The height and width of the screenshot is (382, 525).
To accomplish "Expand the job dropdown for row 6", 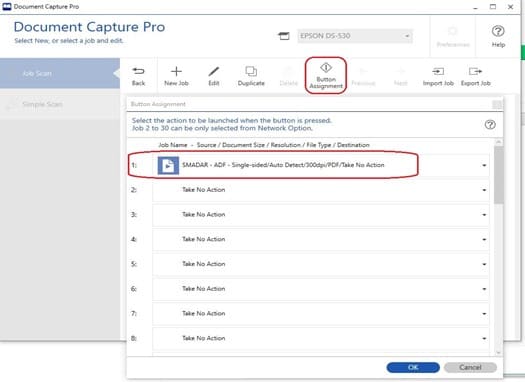I will click(484, 289).
